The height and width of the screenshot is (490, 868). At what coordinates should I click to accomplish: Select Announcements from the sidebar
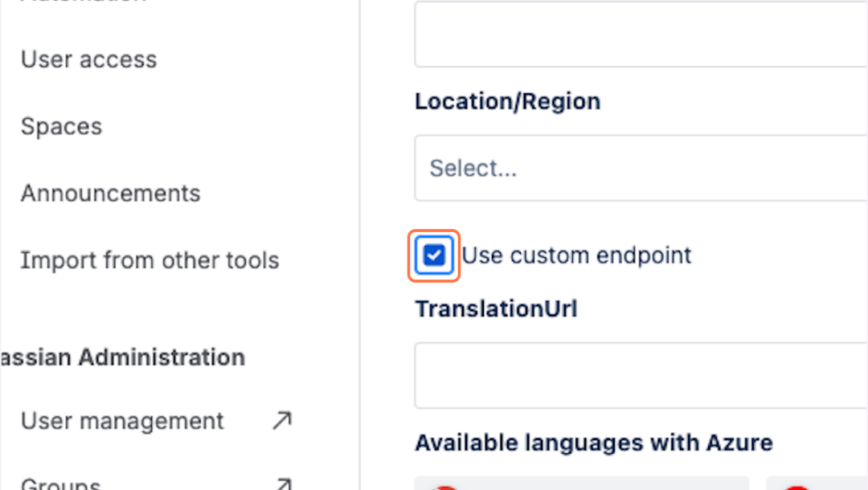110,194
